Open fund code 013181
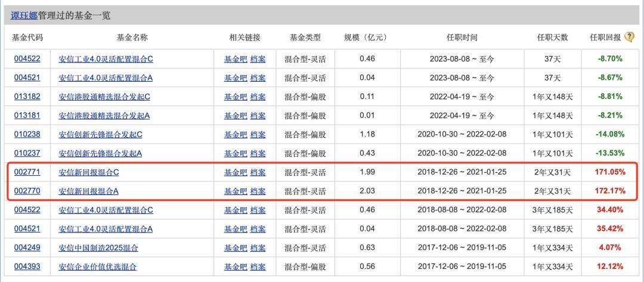 27,115
